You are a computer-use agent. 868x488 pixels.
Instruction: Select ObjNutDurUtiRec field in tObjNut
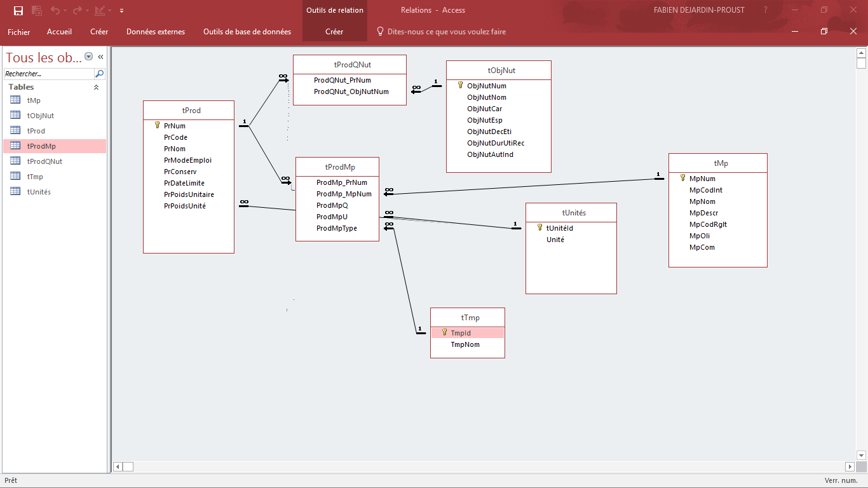pyautogui.click(x=496, y=143)
